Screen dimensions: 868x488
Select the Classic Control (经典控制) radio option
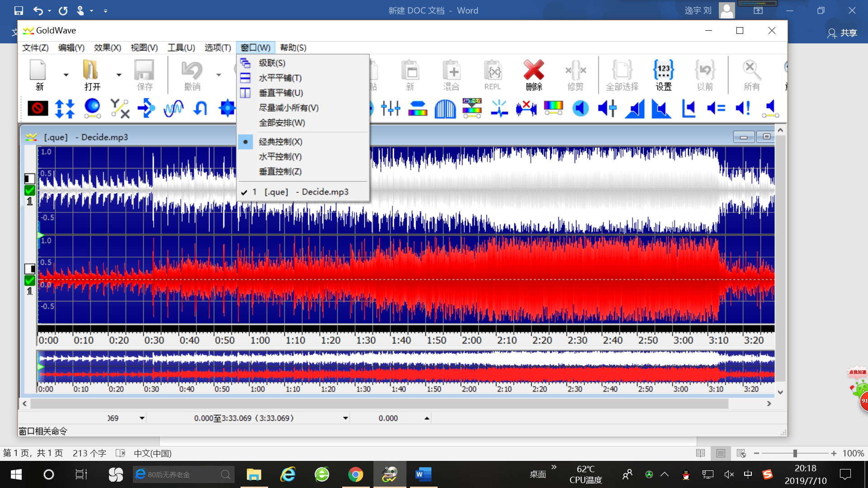coord(280,142)
